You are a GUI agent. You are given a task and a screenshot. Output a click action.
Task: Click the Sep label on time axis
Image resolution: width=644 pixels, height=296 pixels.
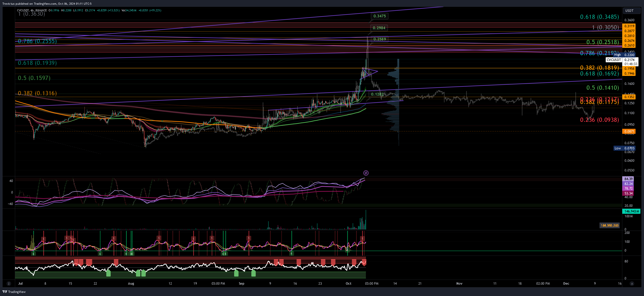click(x=241, y=284)
